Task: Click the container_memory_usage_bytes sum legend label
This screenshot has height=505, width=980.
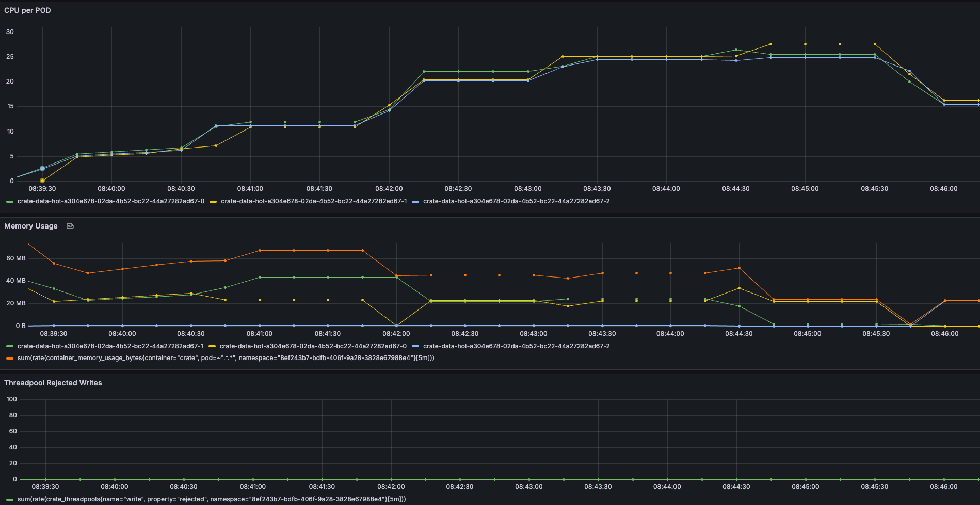Action: [x=226, y=358]
